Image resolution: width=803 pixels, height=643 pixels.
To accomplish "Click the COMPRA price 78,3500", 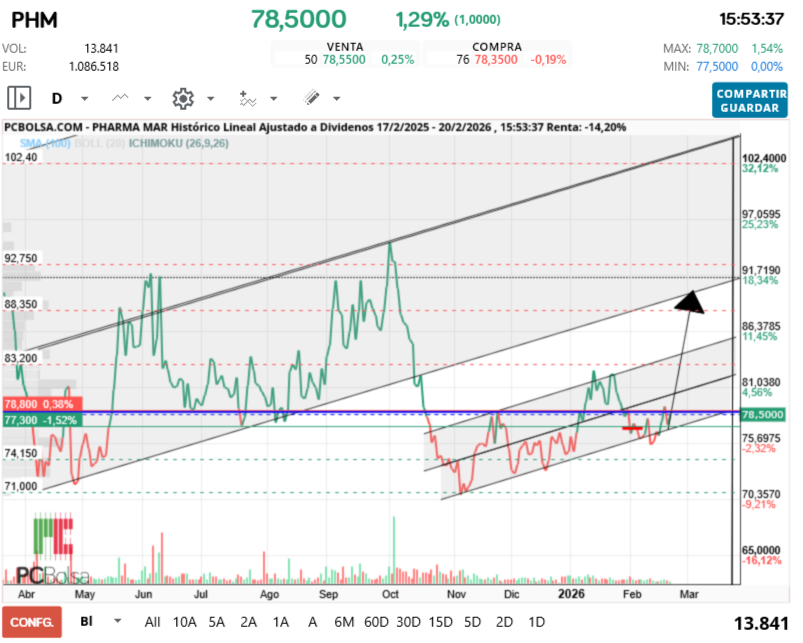I will coord(496,60).
